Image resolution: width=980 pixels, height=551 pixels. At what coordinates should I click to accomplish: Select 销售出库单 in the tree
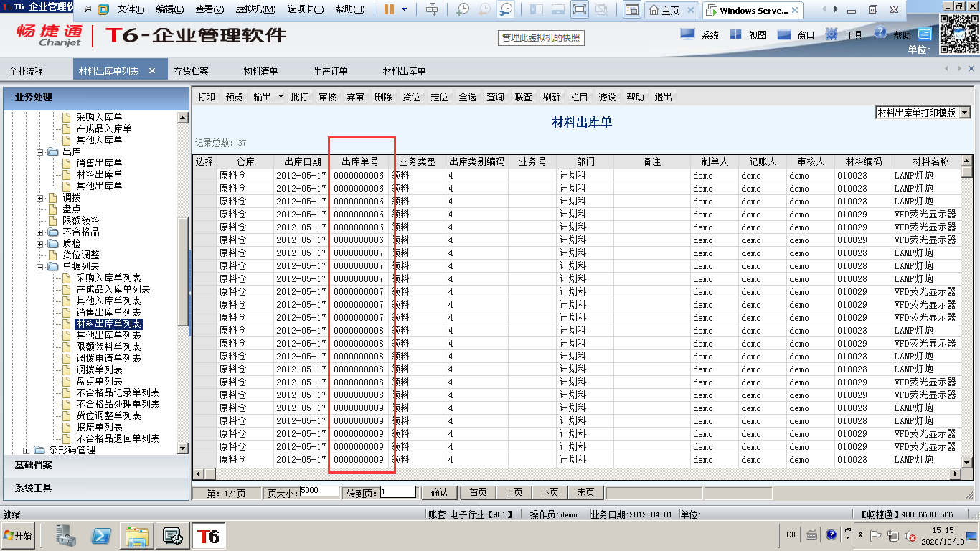tap(99, 163)
